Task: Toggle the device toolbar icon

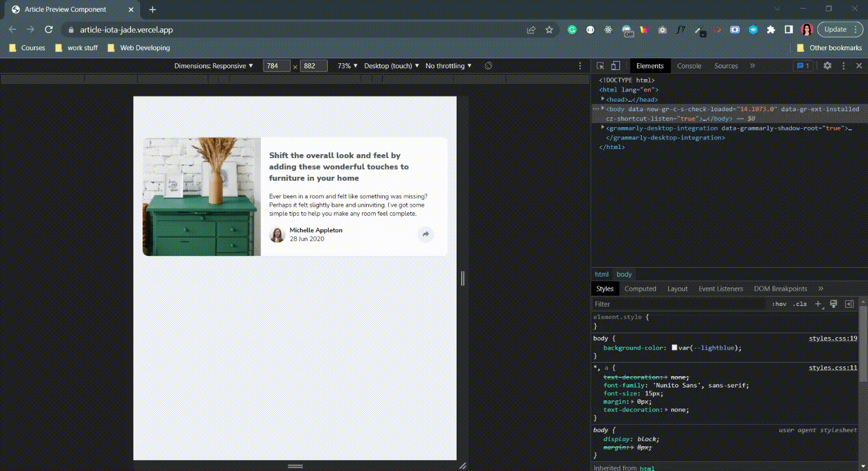Action: (x=616, y=66)
